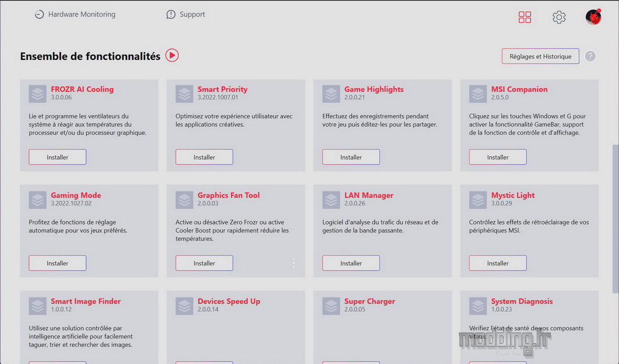Click the Hardware Monitoring gauge icon
Viewport: 619px width, 364px height.
click(39, 15)
